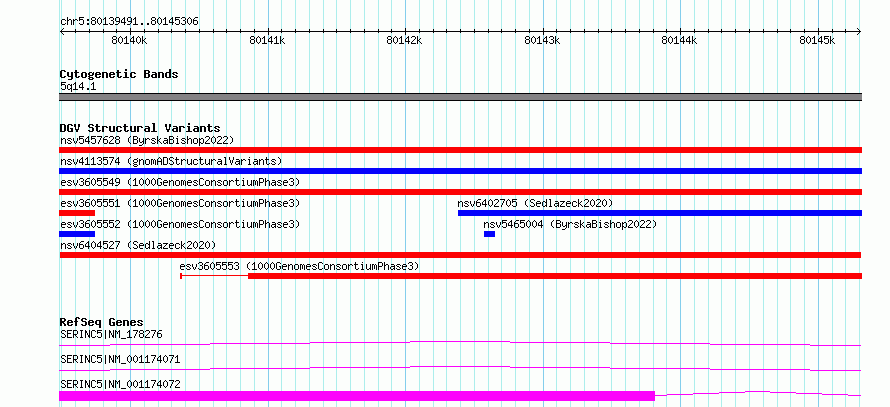Image resolution: width=890 pixels, height=407 pixels.
Task: Click the magenta intron line of NM_178276
Action: tap(460, 343)
